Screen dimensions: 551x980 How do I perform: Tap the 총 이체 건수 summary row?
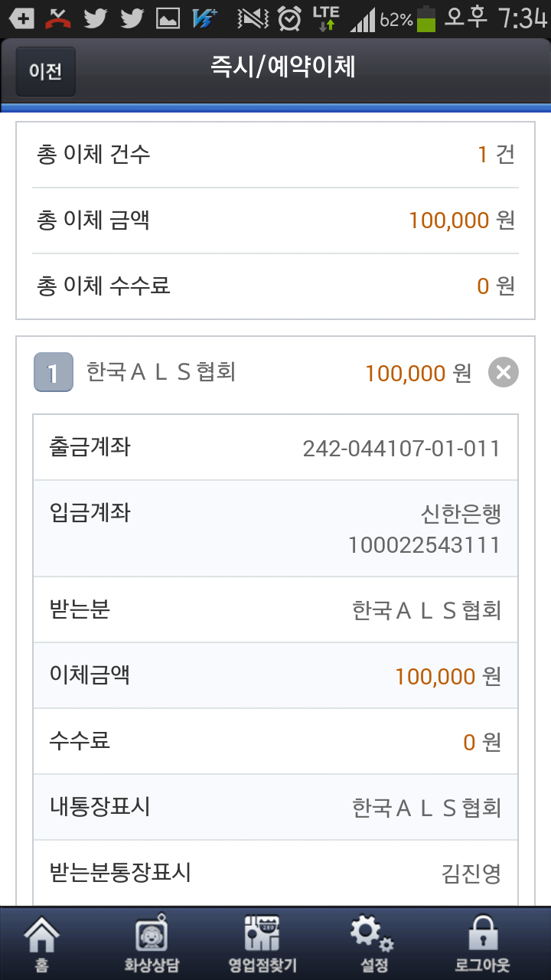pos(275,155)
